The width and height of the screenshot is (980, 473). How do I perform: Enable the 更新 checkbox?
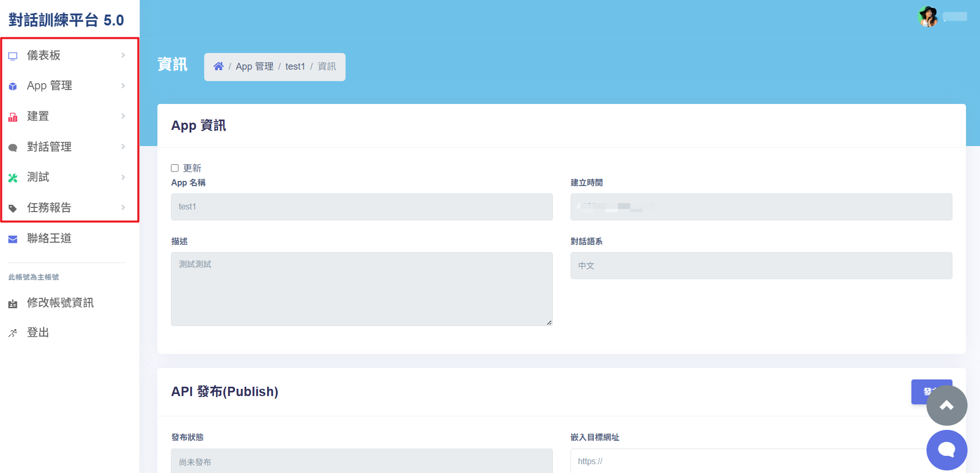pos(175,168)
